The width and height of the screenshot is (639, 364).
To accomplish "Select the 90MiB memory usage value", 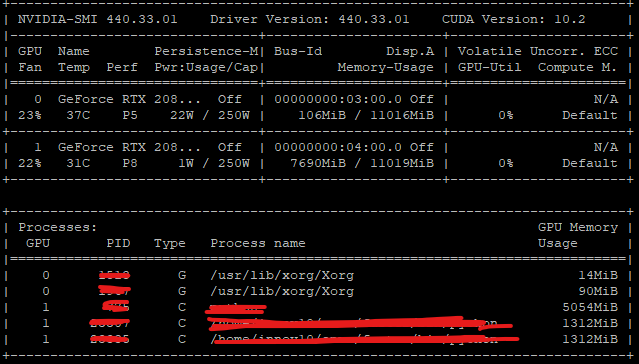I will tap(598, 291).
